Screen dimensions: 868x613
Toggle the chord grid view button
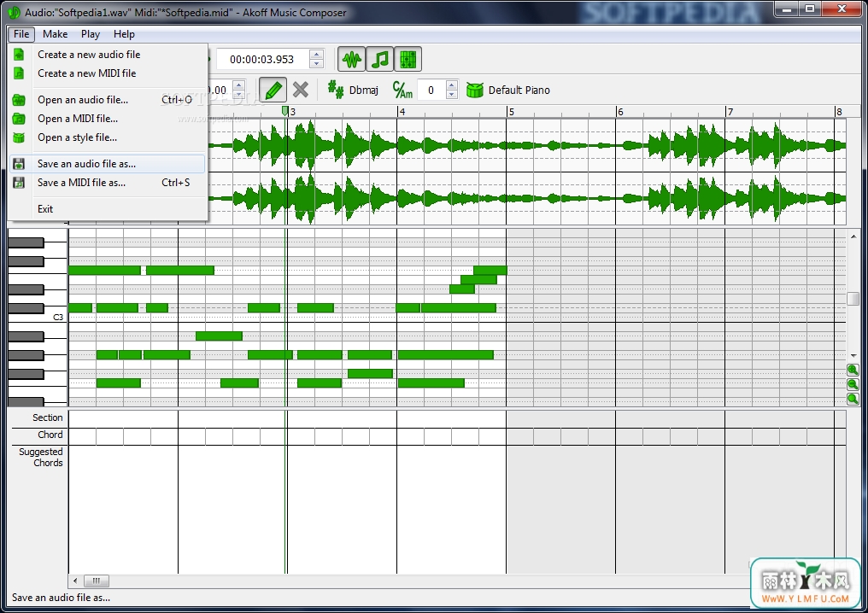408,59
